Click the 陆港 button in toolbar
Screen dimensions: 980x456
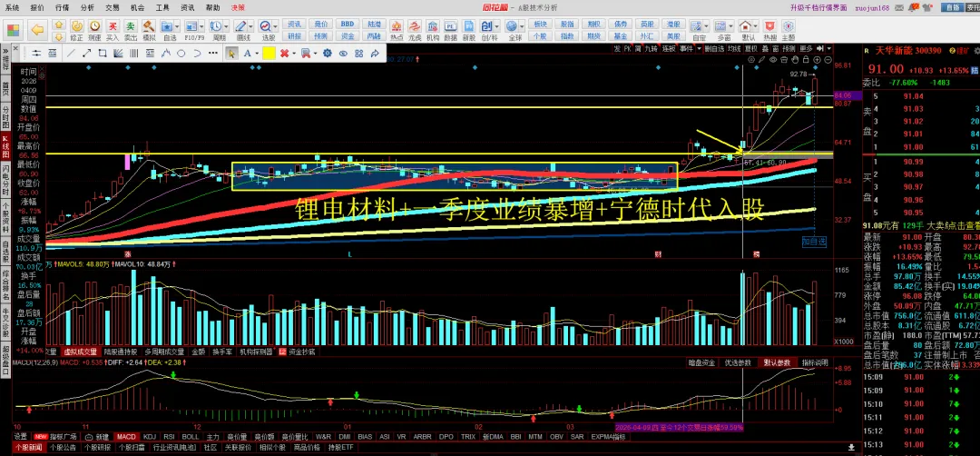(x=374, y=24)
